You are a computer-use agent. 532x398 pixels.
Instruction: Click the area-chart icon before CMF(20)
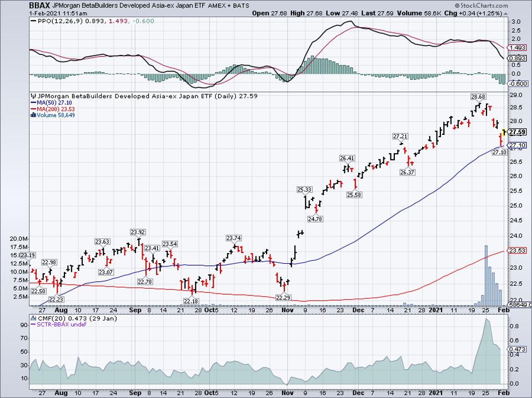[x=33, y=318]
